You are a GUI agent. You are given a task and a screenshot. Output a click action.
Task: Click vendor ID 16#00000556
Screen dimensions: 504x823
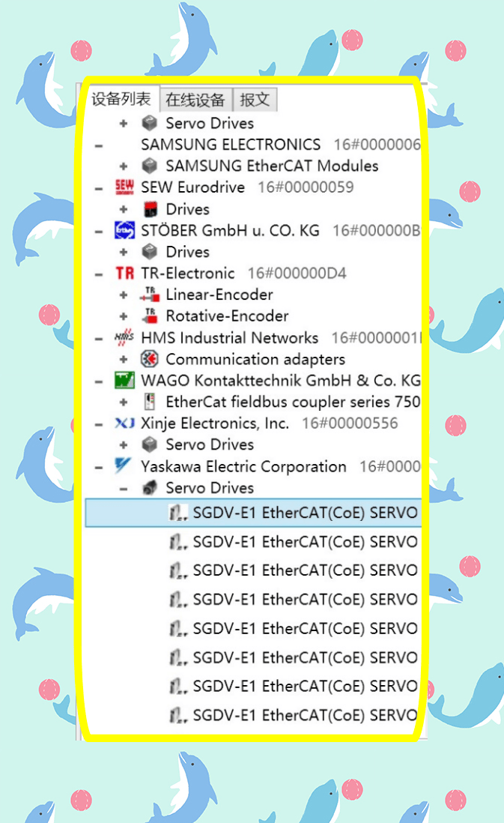350,423
